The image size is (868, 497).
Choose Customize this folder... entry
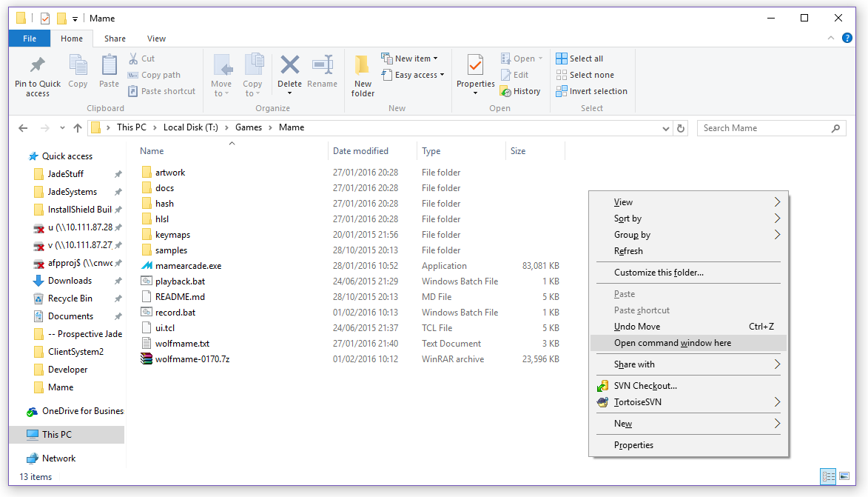(688, 273)
